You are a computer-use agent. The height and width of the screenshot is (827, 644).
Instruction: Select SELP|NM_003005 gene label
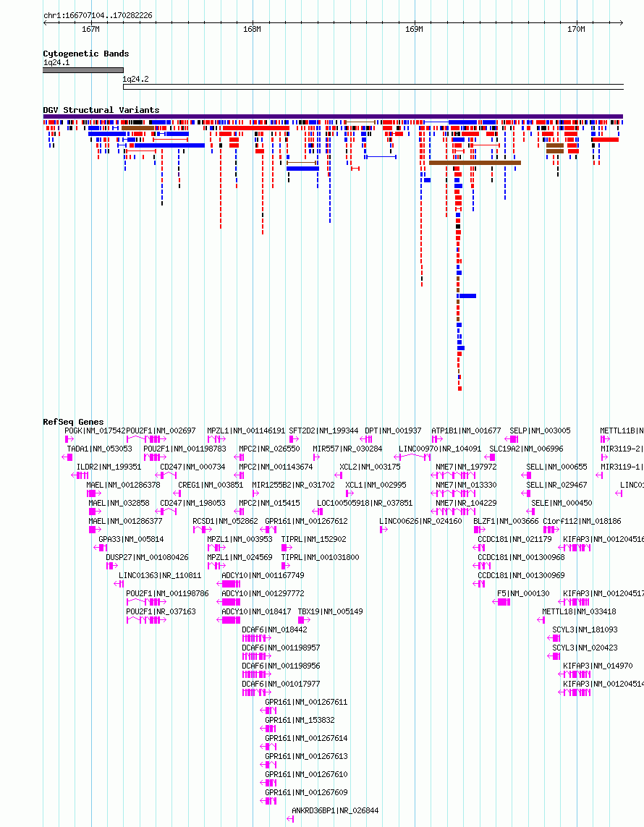[x=540, y=431]
